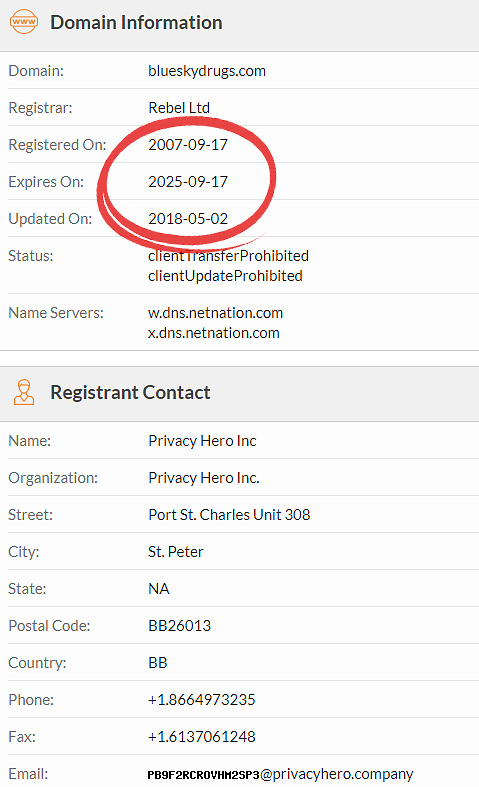Click the city value St. Peter
This screenshot has width=479, height=787.
pos(176,552)
